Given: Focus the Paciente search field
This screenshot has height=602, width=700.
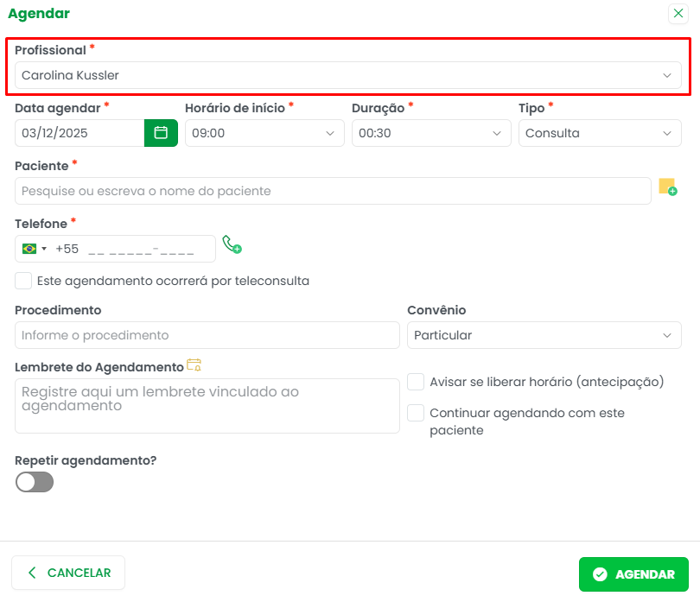Looking at the screenshot, I should pyautogui.click(x=333, y=191).
